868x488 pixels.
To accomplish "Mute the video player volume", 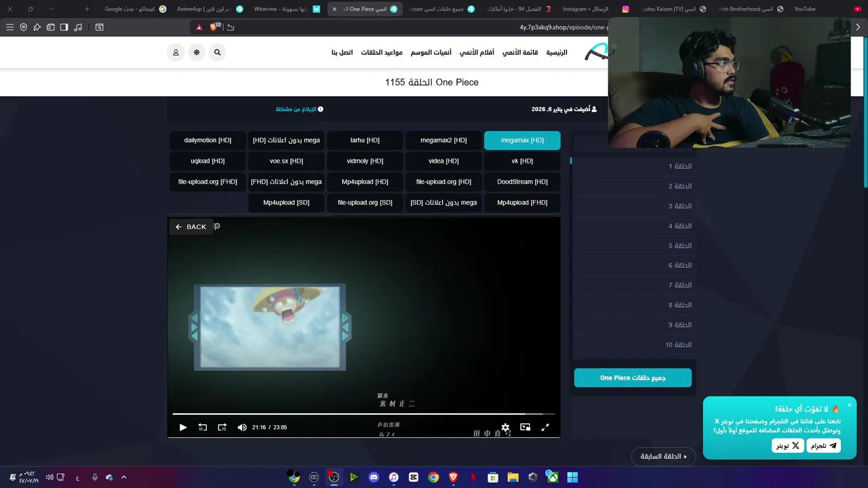I will click(x=242, y=427).
